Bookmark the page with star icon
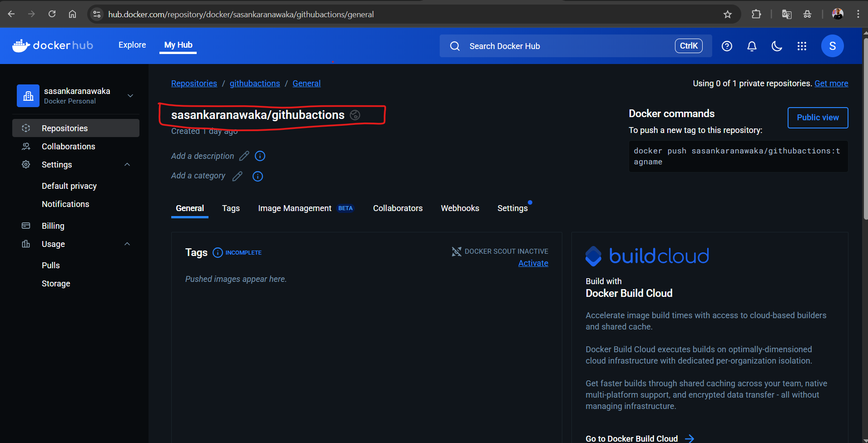Screen dimensions: 868x443 [728, 14]
